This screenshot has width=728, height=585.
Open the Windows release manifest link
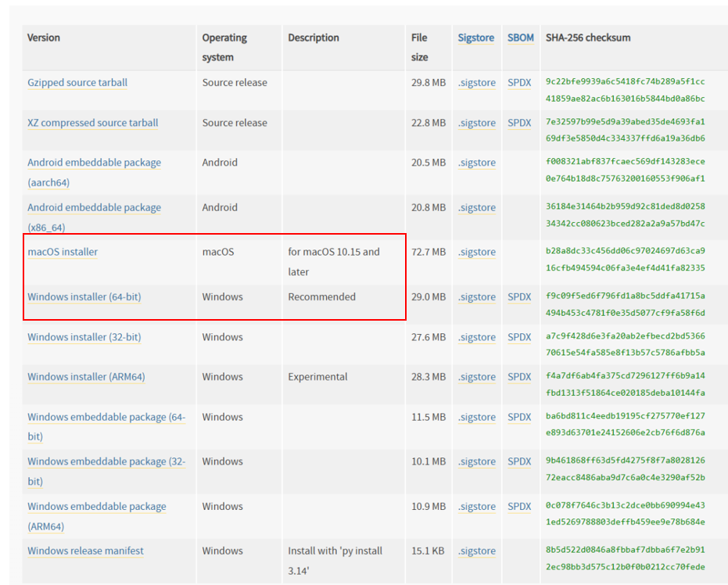(85, 551)
